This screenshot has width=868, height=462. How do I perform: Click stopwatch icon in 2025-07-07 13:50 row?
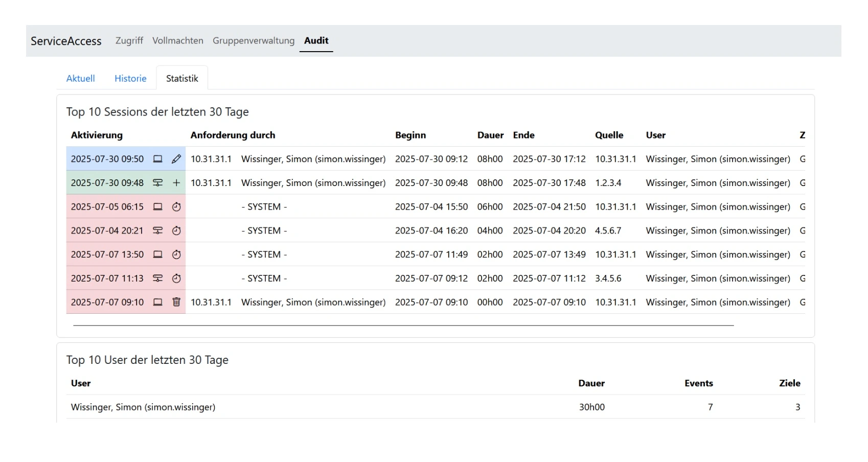(x=176, y=255)
